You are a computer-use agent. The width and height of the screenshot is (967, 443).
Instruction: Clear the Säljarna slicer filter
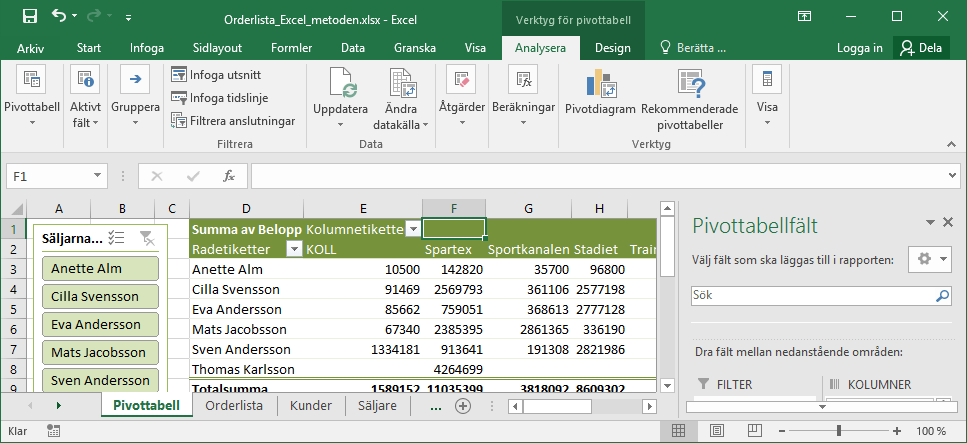pyautogui.click(x=146, y=238)
